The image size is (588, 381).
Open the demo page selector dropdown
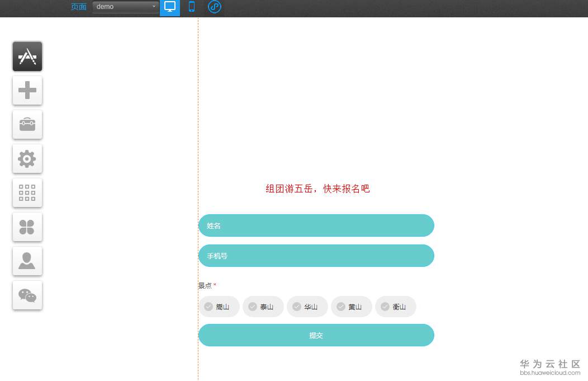coord(124,7)
